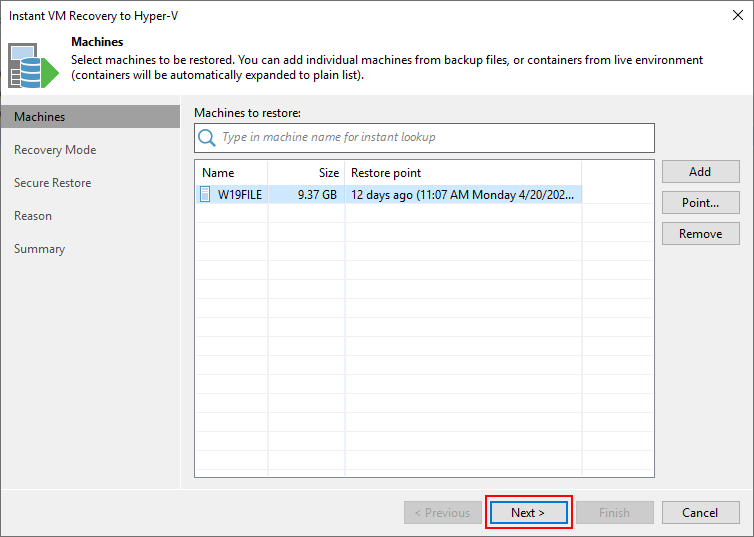Cancel the Instant VM Recovery wizard
The width and height of the screenshot is (754, 537).
[x=700, y=512]
